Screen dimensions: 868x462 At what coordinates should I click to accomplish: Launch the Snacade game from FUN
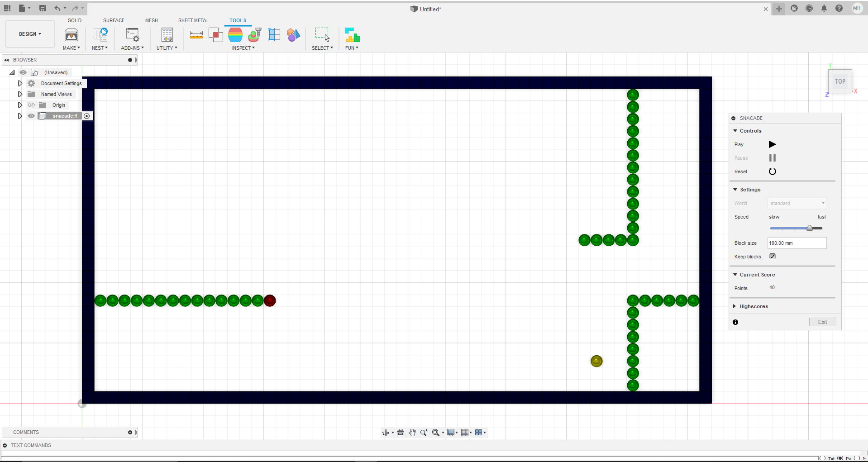(x=352, y=35)
